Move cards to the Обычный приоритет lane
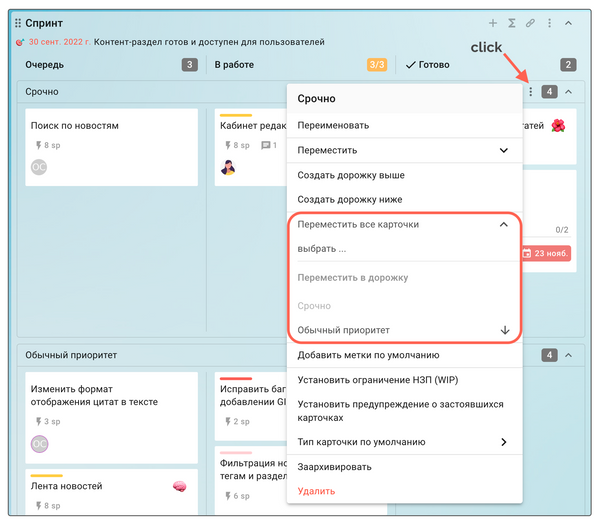The width and height of the screenshot is (600, 525). click(x=404, y=330)
